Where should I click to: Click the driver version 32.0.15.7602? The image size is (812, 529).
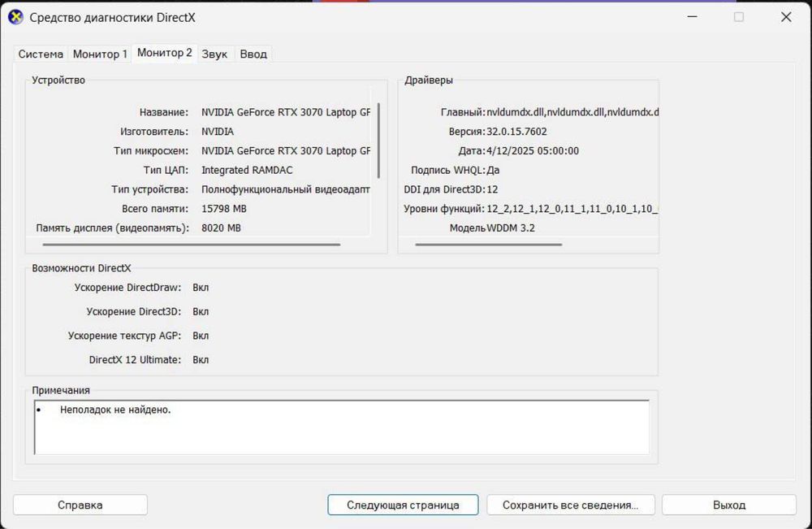516,132
